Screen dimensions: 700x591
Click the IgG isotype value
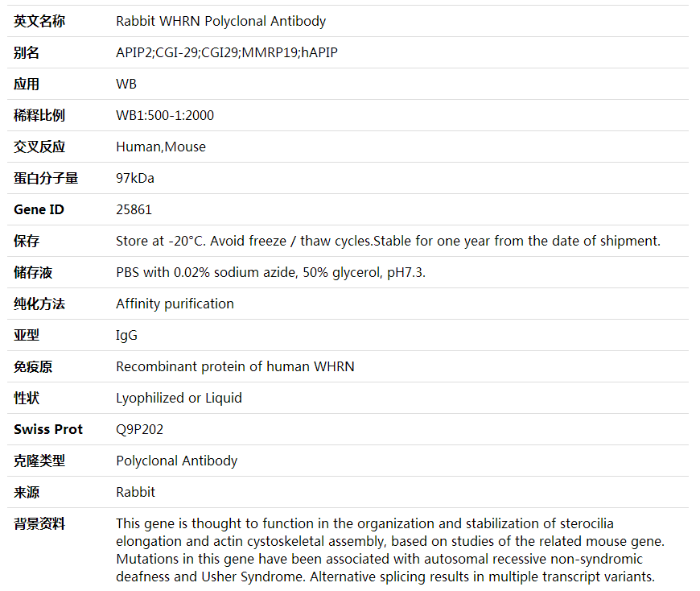(126, 336)
